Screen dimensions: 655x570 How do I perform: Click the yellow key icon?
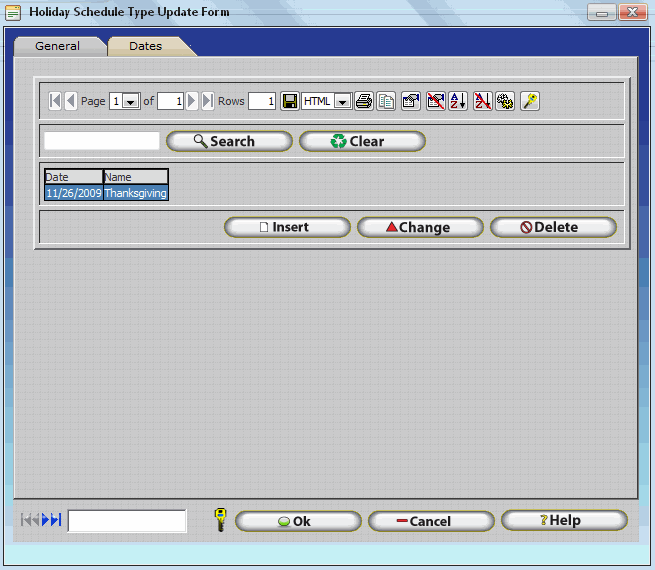[220, 520]
